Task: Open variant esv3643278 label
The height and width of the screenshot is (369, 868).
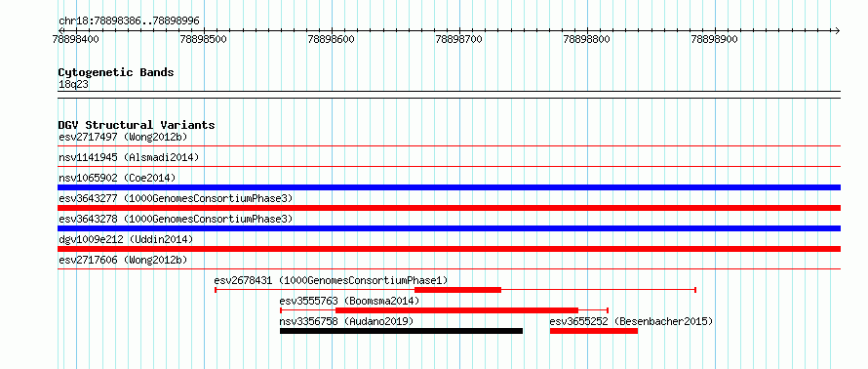Action: coord(176,219)
